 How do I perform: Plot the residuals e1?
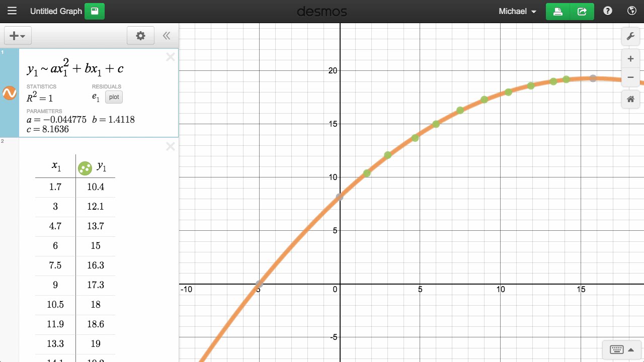[x=114, y=97]
